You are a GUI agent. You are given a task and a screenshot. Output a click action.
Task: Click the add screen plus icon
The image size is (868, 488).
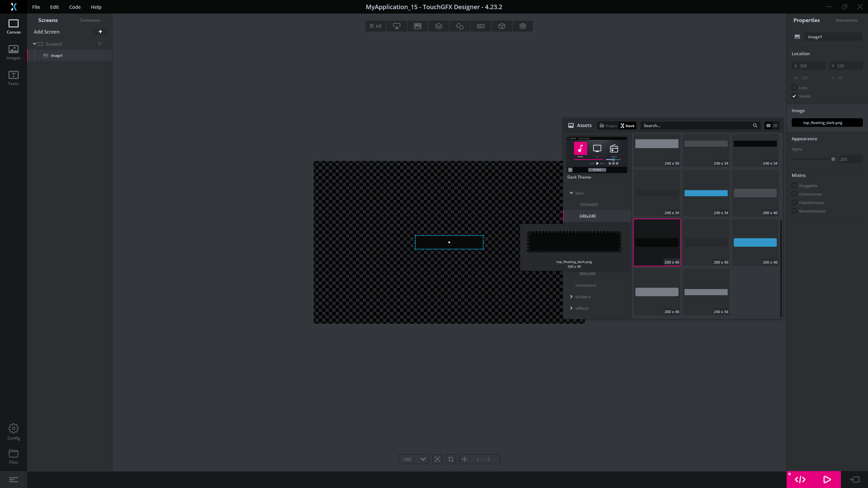[100, 32]
